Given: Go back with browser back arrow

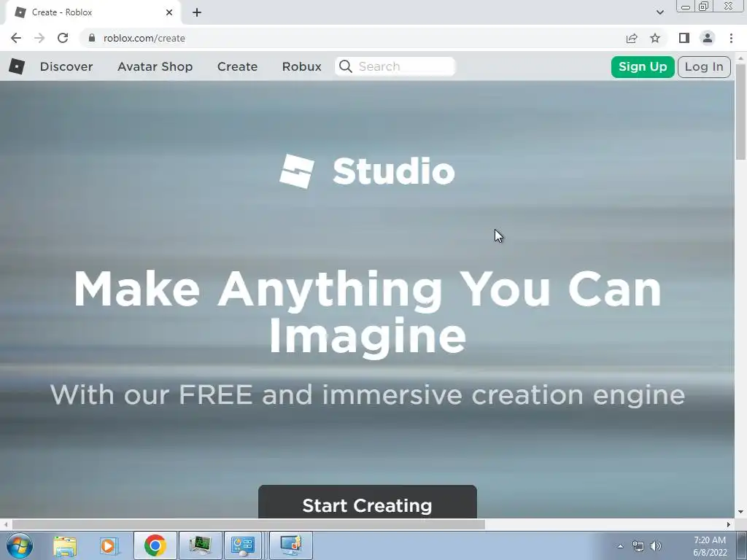Looking at the screenshot, I should point(16,38).
